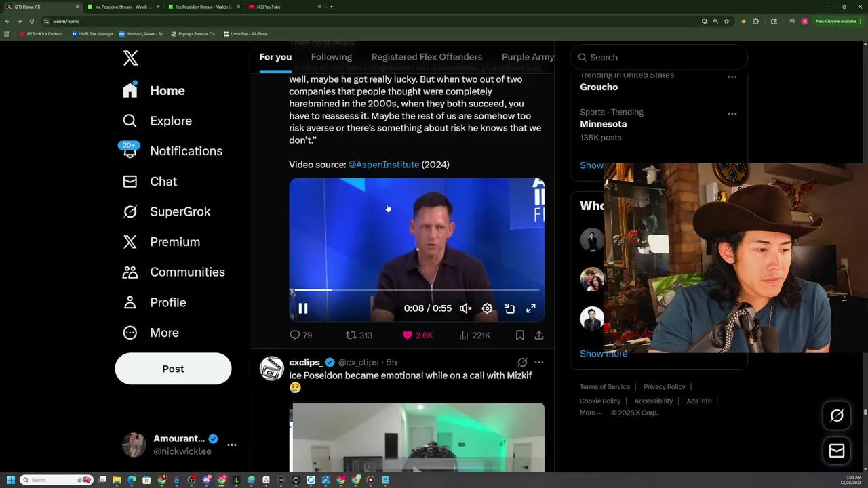This screenshot has height=488, width=868.
Task: Switch to first Ice Poseidon Stream tab
Action: tap(123, 7)
